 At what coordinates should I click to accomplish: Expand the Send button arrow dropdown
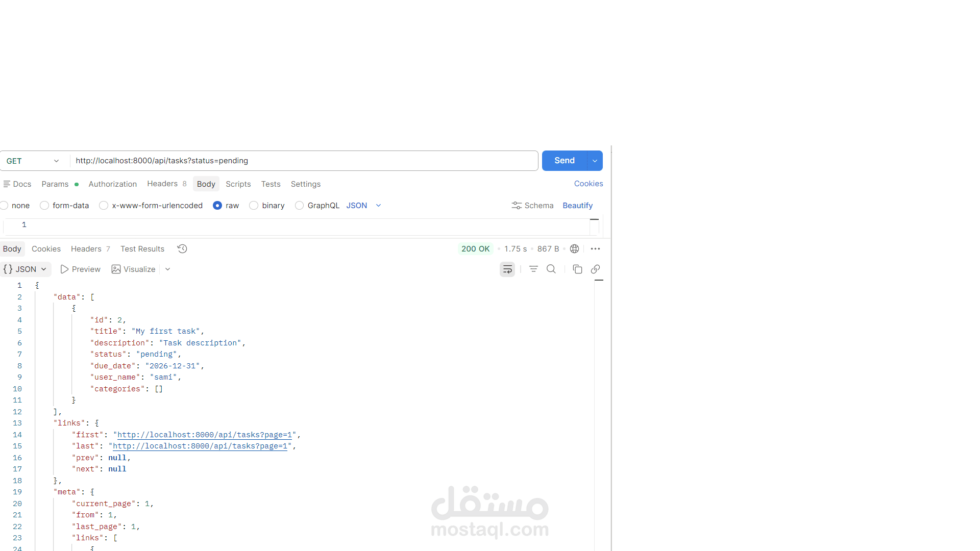click(595, 161)
